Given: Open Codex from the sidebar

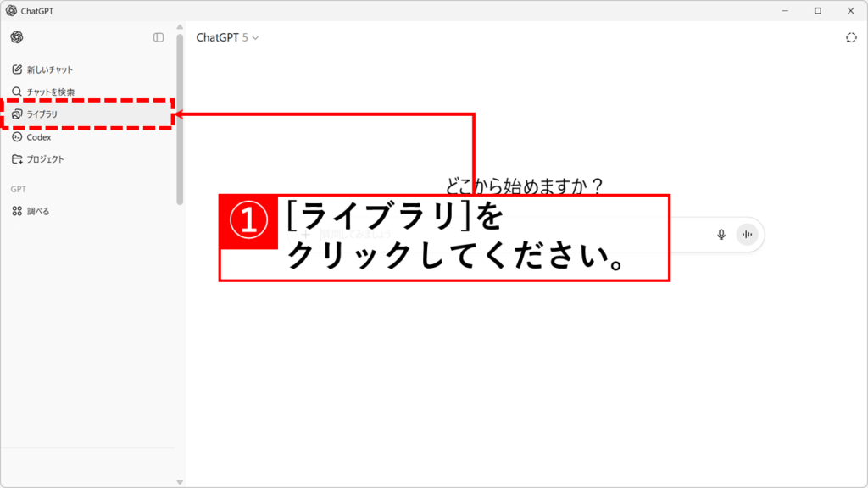Looking at the screenshot, I should click(38, 136).
